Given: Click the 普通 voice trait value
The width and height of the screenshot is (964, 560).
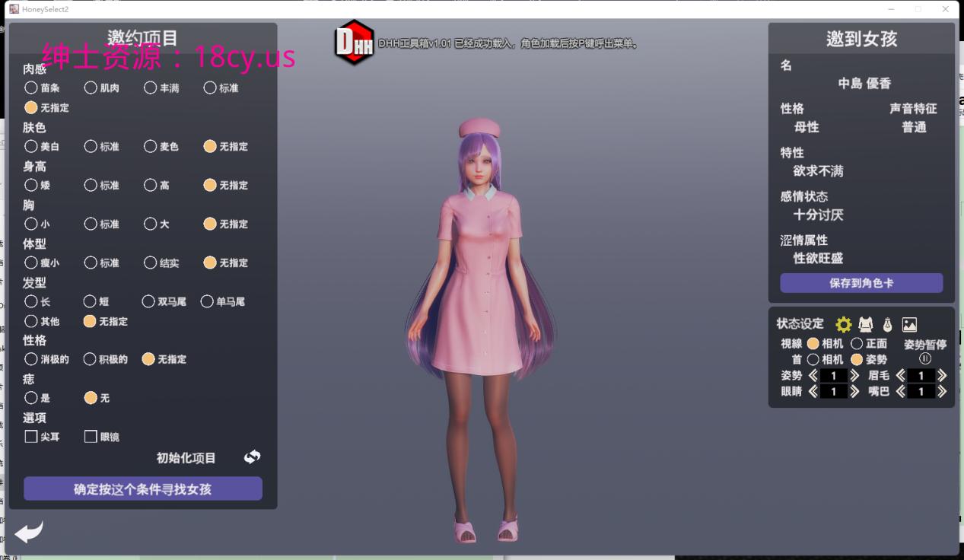Looking at the screenshot, I should (x=915, y=127).
